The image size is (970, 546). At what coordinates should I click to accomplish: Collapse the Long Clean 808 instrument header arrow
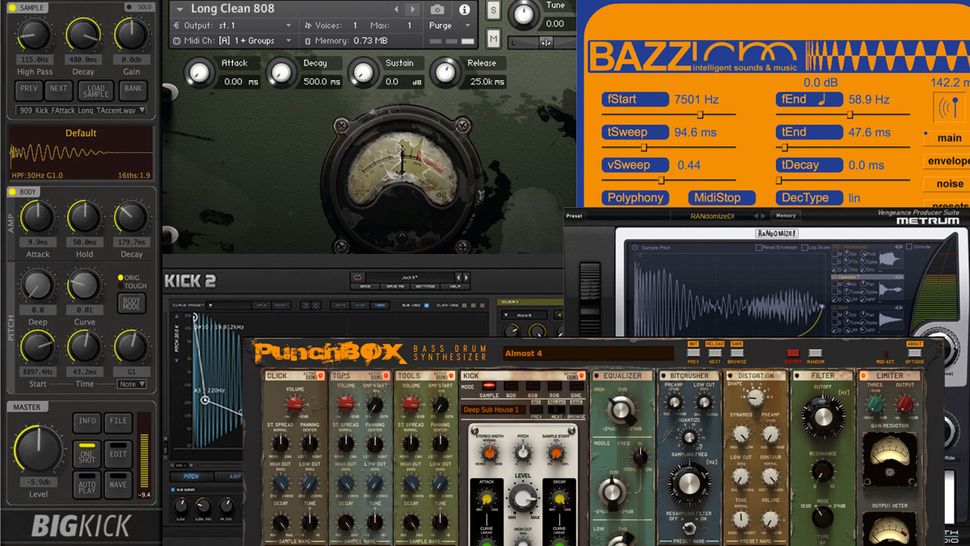(179, 9)
